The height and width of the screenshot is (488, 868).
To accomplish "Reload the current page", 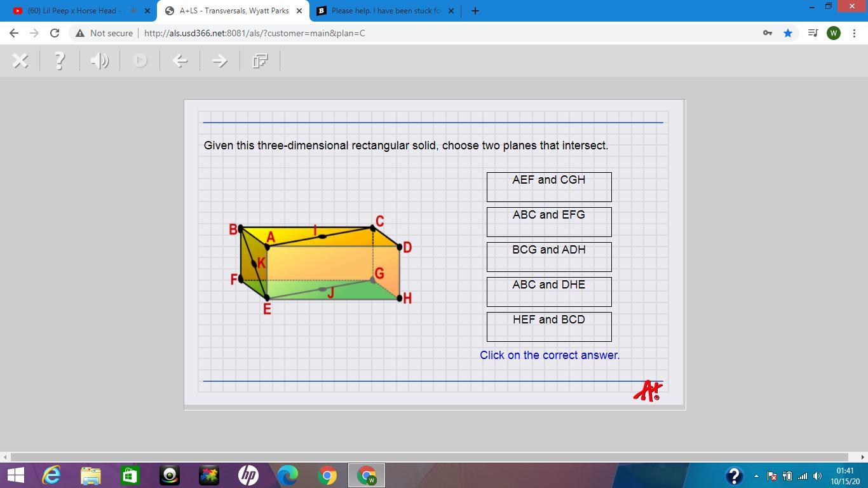I will 55,33.
